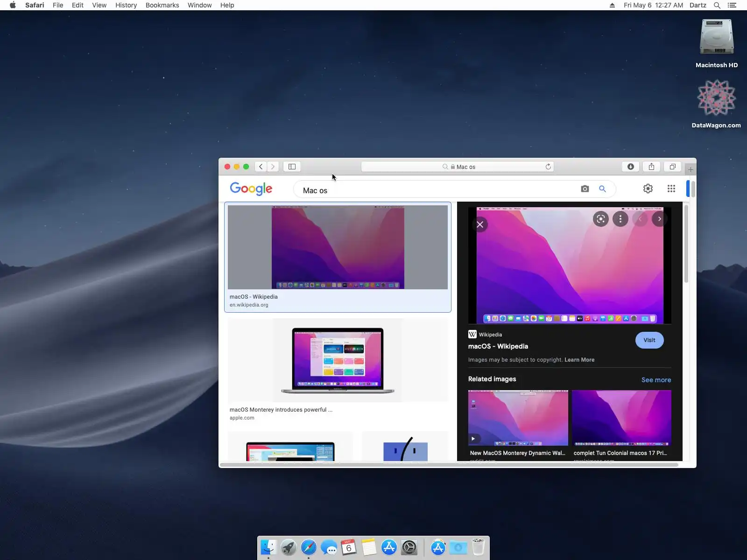Open the Google apps grid
Viewport: 747px width, 560px height.
(x=671, y=189)
